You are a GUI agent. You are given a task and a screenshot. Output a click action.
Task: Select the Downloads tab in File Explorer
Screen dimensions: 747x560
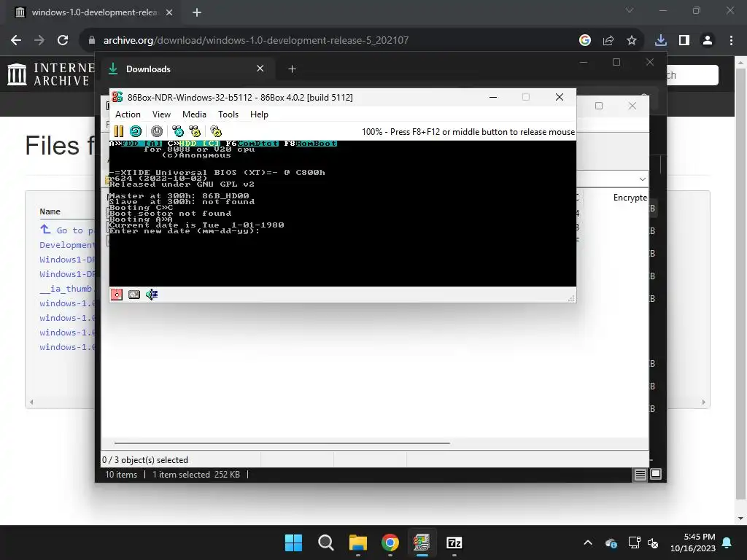(x=186, y=69)
